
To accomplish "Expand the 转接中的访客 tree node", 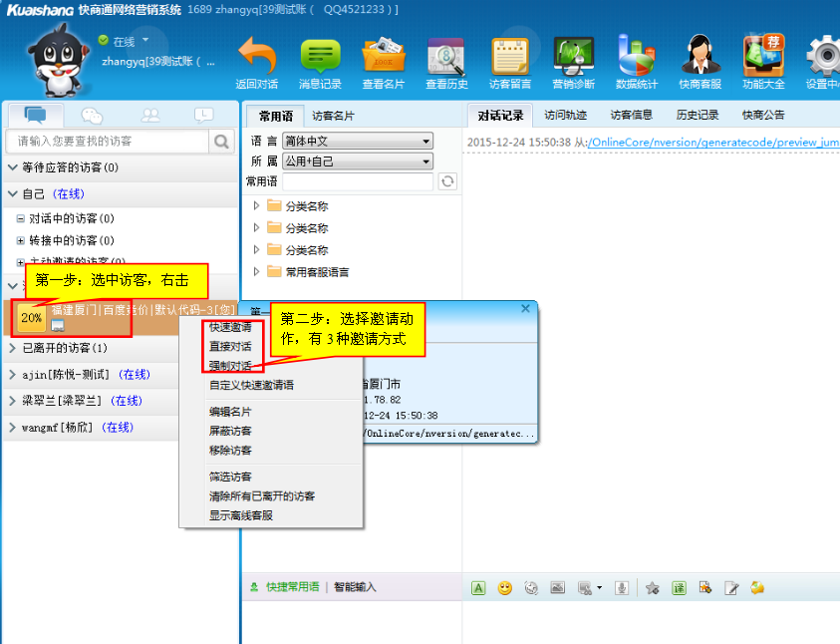I will coord(20,240).
